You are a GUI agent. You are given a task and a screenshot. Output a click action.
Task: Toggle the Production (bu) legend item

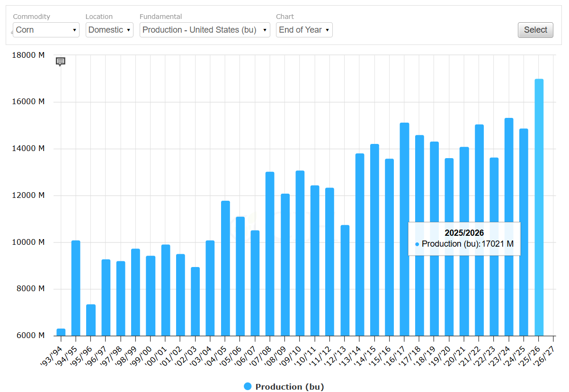pos(289,387)
